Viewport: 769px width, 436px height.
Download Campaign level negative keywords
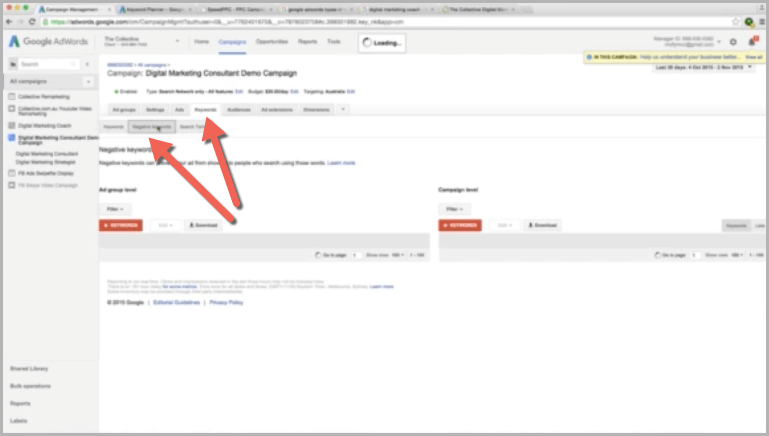pyautogui.click(x=542, y=225)
